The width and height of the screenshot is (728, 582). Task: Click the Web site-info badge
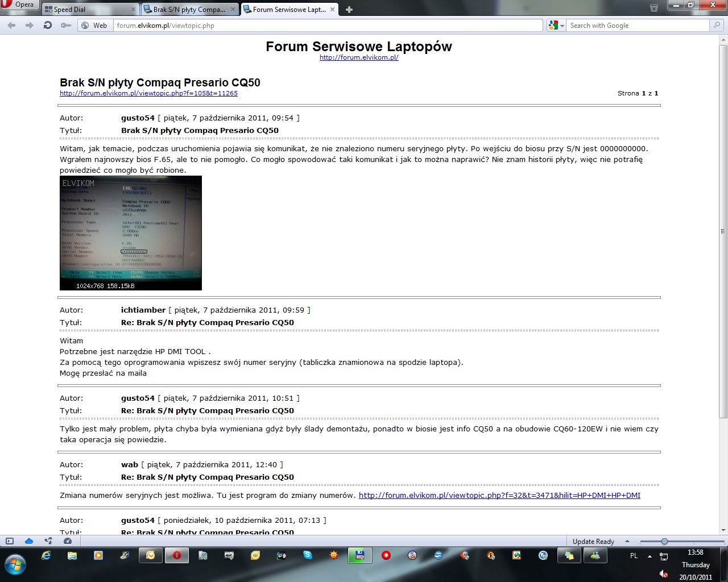[94, 26]
